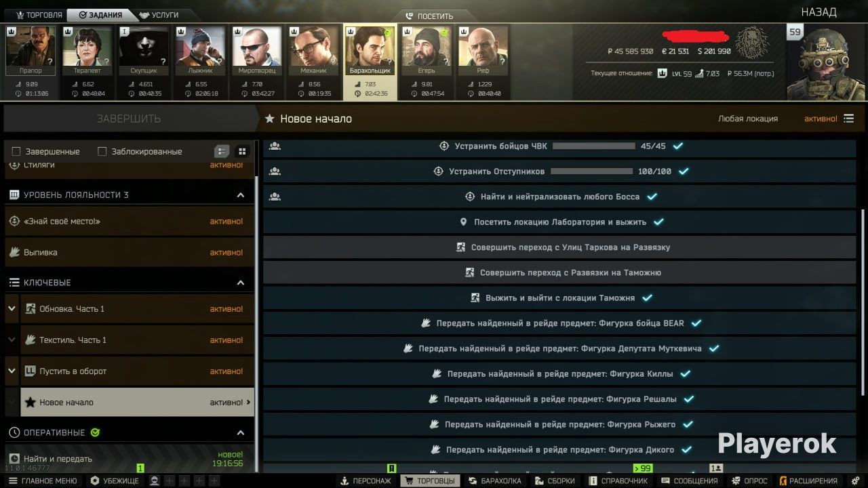
Task: Open the quest options menu icon next to активно!
Action: (849, 119)
